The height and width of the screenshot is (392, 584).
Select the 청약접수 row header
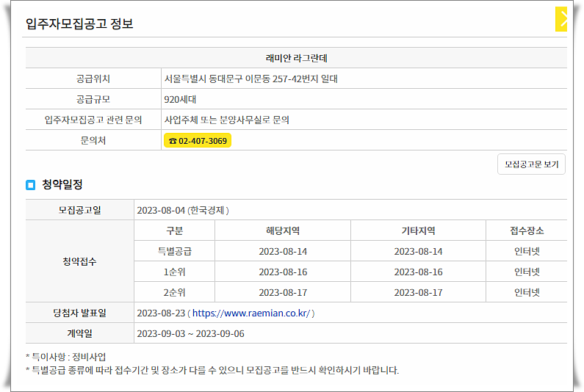(80, 261)
